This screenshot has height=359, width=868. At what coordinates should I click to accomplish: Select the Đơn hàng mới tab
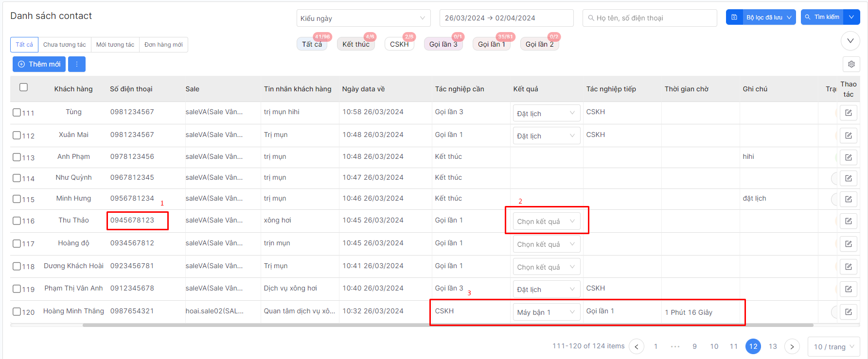coord(163,45)
